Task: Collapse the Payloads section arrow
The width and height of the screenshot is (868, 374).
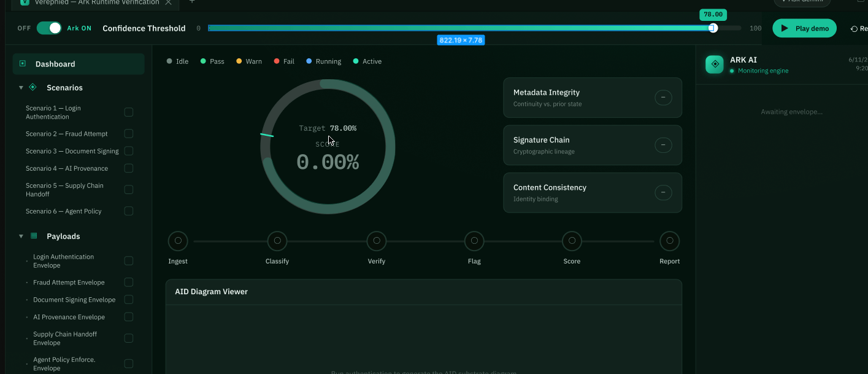Action: 21,236
